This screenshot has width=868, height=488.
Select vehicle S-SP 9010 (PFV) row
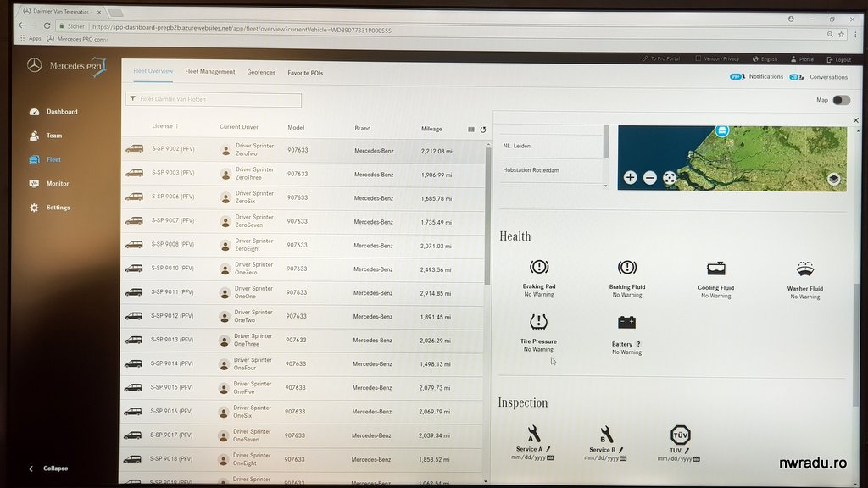302,269
